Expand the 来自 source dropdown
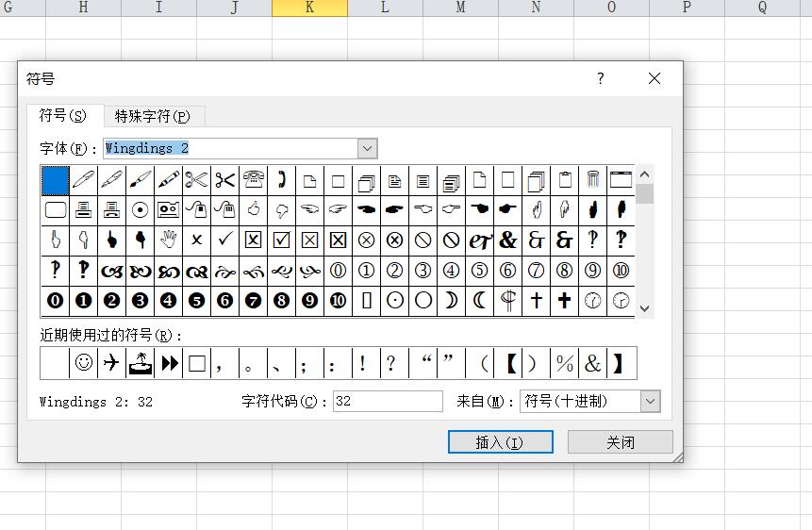 [x=650, y=401]
